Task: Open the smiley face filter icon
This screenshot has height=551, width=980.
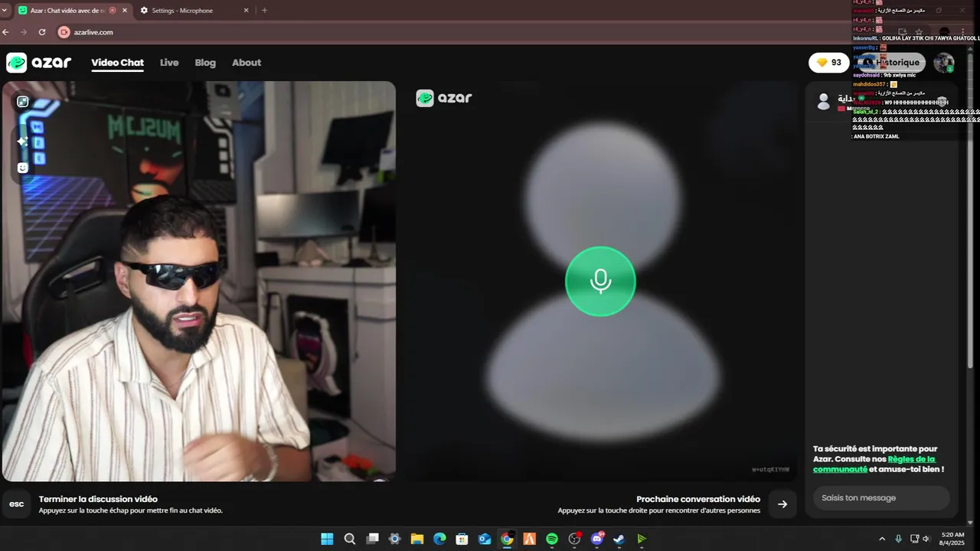Action: [x=23, y=168]
